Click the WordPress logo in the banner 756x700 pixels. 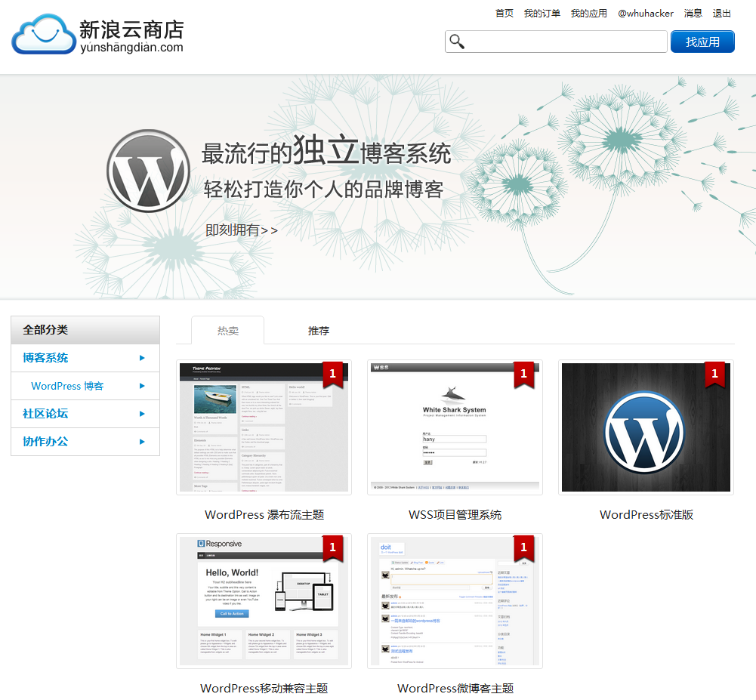pyautogui.click(x=149, y=171)
